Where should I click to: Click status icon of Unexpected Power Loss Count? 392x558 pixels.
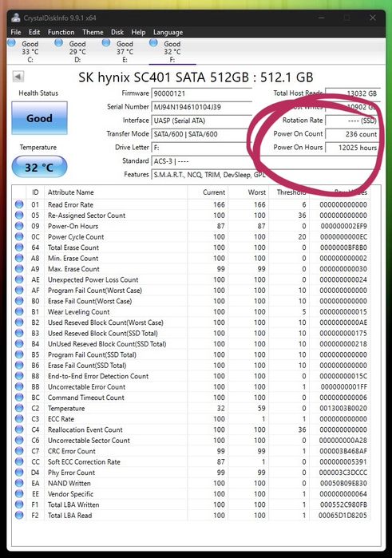[x=19, y=279]
